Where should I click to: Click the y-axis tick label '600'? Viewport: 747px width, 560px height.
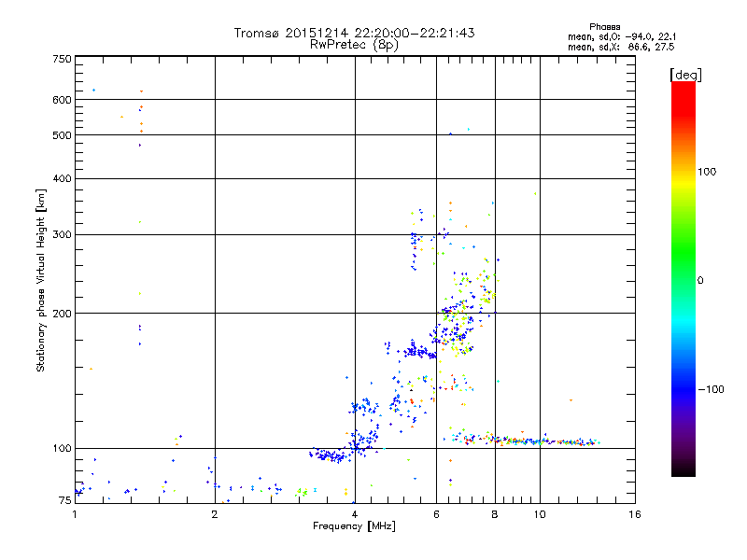click(62, 100)
